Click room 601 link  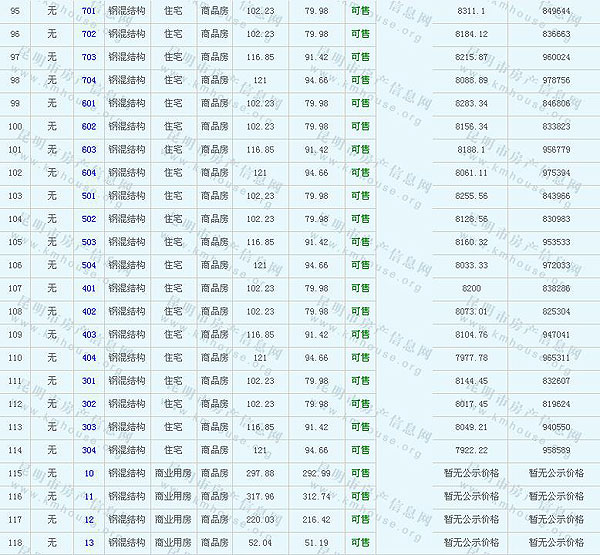(89, 103)
